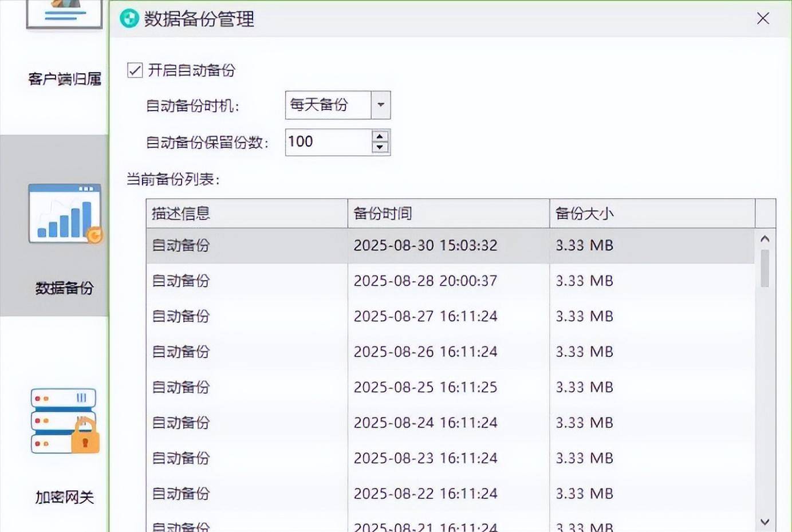Screen dimensions: 792x532
Task: Toggle the 开启自动备份 checkbox
Action: point(135,70)
